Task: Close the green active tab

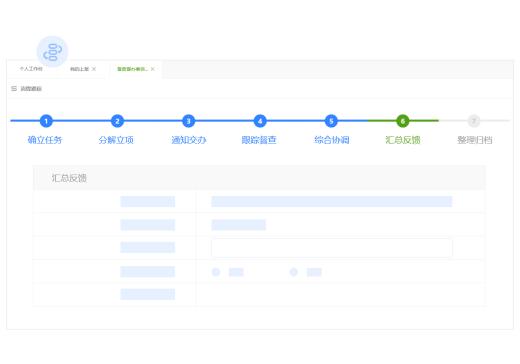Action: 152,69
